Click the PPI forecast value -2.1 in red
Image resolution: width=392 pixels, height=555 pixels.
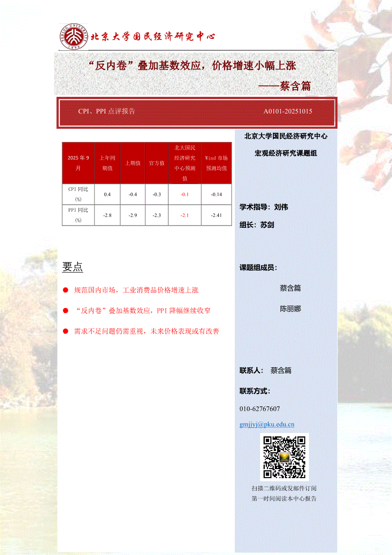click(185, 216)
